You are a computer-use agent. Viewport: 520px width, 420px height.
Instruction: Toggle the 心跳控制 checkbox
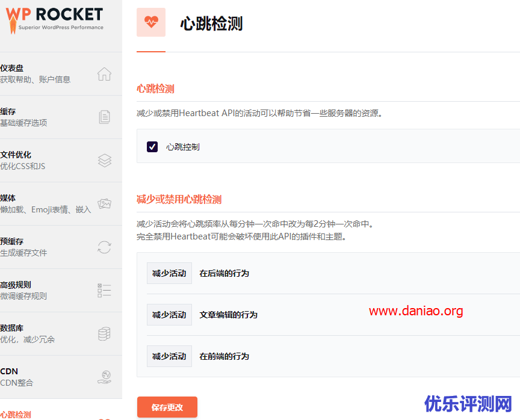click(x=152, y=147)
